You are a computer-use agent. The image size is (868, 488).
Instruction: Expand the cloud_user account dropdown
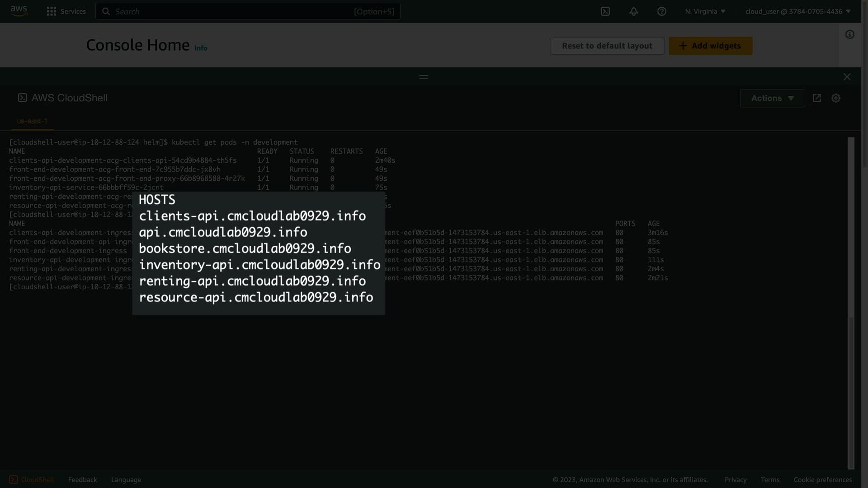tap(797, 11)
